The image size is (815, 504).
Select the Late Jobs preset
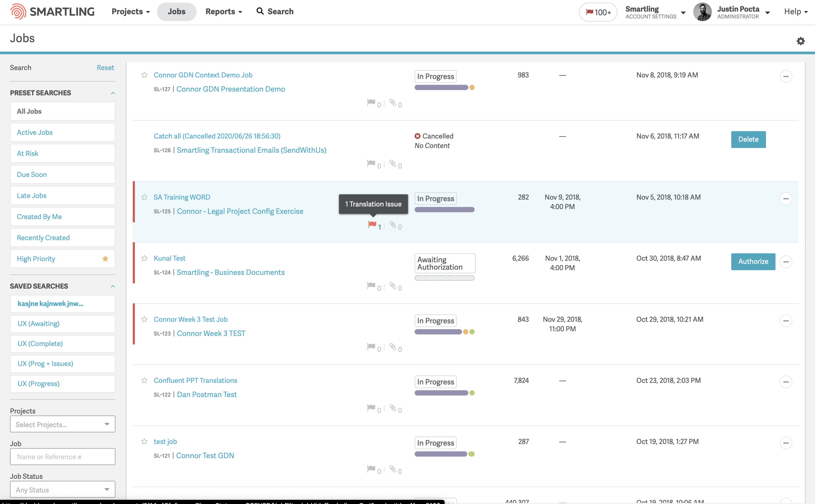[x=63, y=195]
